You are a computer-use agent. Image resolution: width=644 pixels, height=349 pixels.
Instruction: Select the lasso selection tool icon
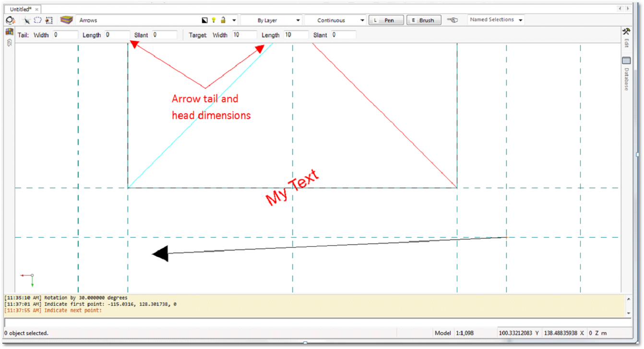pos(10,20)
